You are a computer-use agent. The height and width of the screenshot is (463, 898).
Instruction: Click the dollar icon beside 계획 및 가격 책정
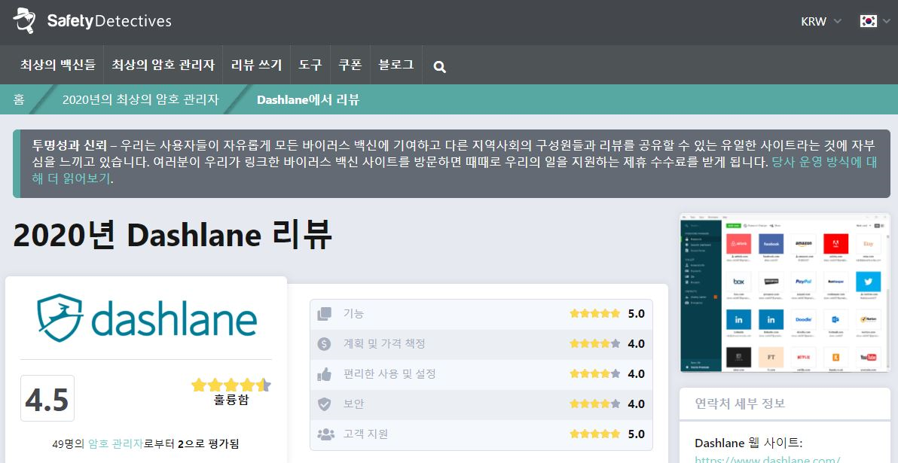click(x=325, y=344)
